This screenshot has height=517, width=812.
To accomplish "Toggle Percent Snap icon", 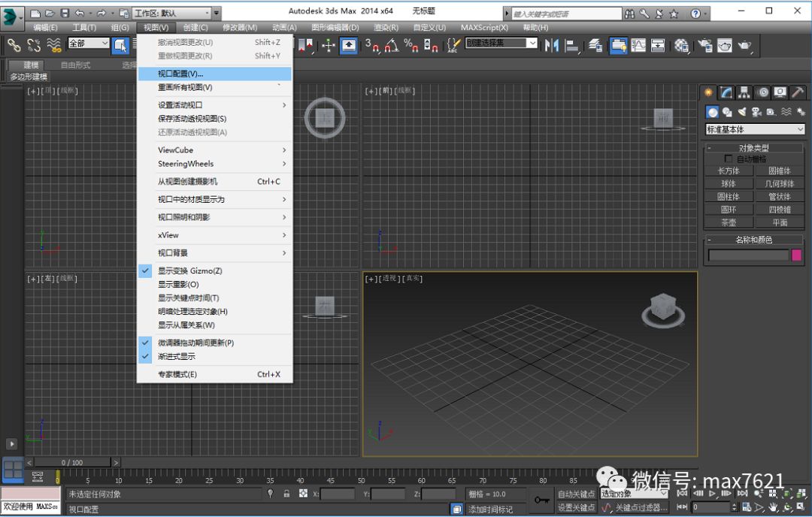I will coord(411,46).
